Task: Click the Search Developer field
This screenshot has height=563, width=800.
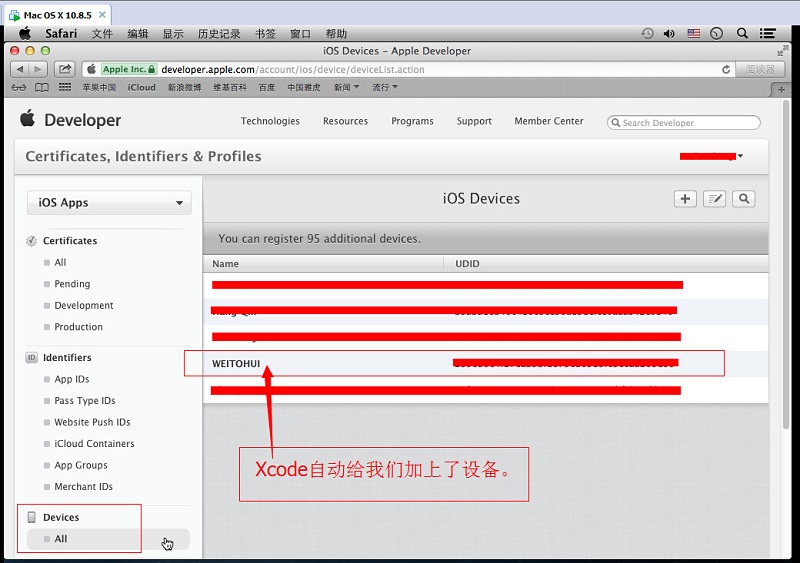Action: (x=684, y=123)
